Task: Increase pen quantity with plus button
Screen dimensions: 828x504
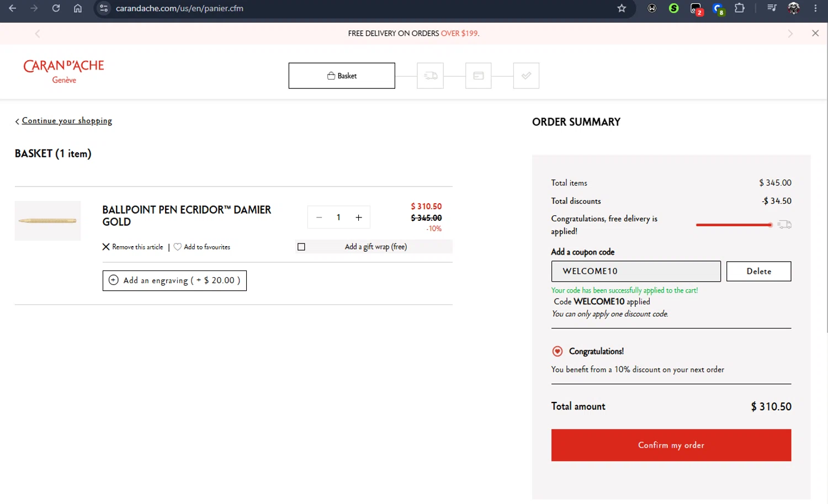Action: pyautogui.click(x=359, y=217)
